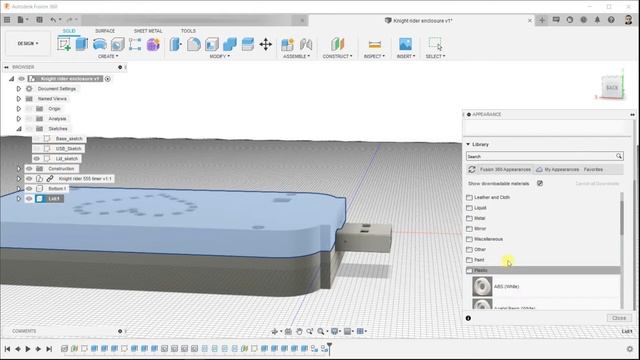Expand the Construction folder
This screenshot has height=360, width=640.
coord(18,169)
